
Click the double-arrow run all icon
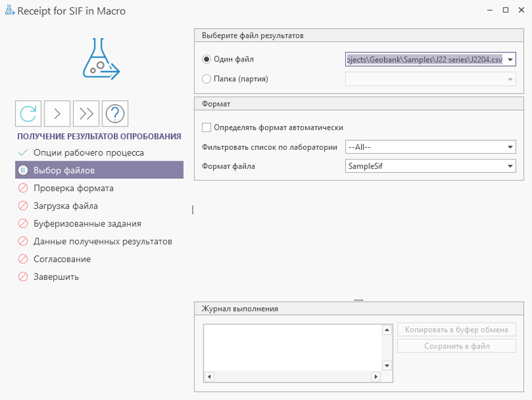[86, 114]
